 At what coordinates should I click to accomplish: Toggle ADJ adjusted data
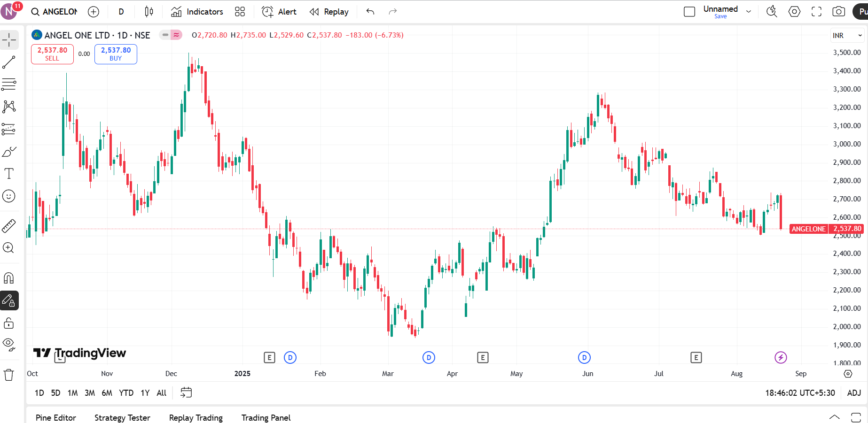854,393
